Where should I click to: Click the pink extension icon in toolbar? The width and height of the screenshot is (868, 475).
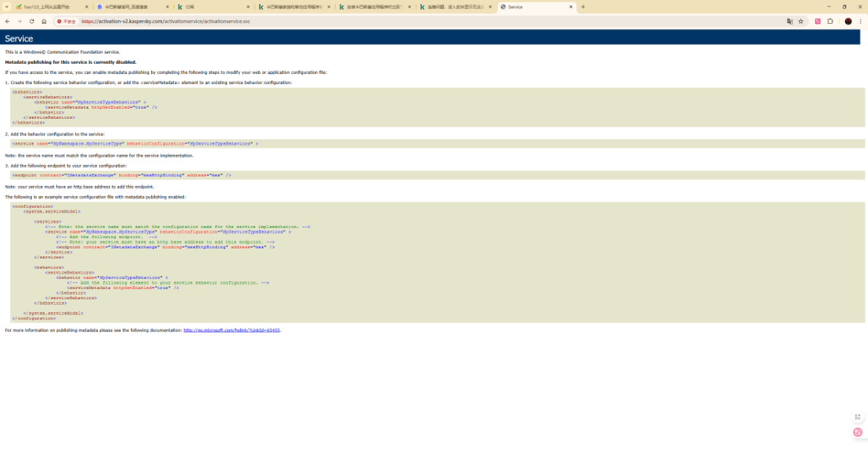(x=818, y=22)
